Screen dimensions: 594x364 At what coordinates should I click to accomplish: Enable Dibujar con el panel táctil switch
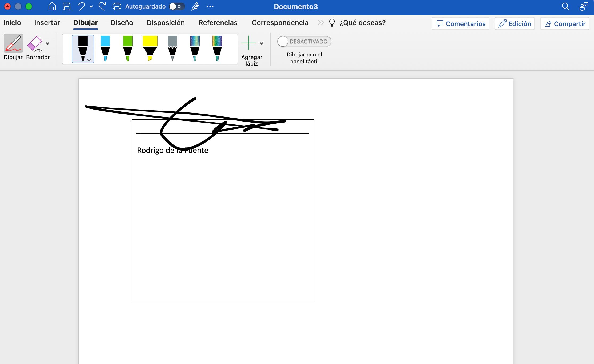[x=304, y=42]
